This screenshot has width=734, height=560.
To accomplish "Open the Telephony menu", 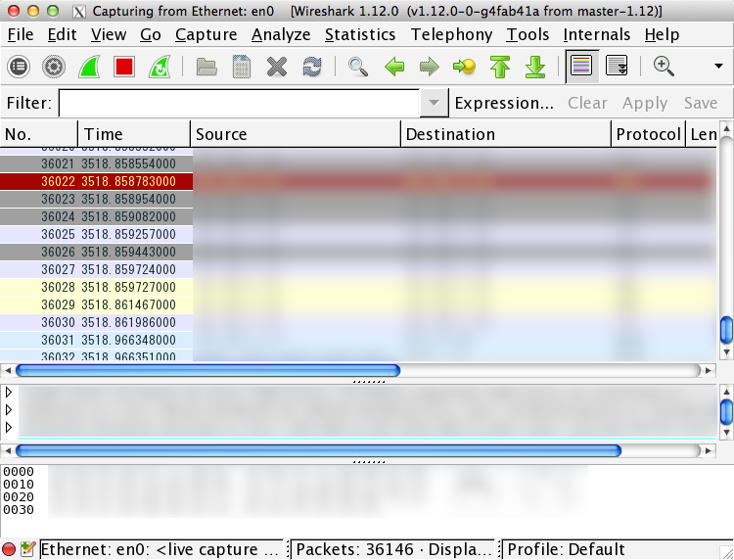I will 451,34.
